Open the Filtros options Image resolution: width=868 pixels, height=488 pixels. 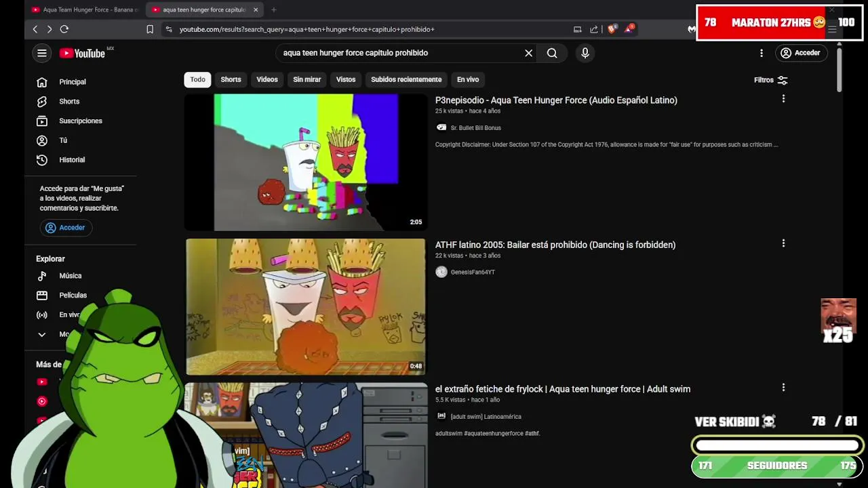(x=771, y=80)
